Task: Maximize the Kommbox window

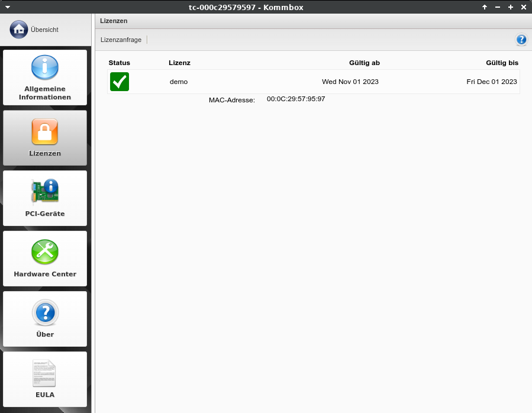Action: click(510, 7)
